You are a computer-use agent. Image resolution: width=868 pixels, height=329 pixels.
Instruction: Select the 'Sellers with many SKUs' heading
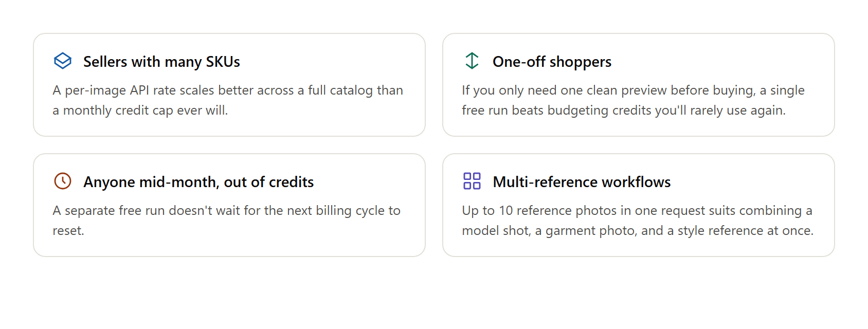coord(161,62)
